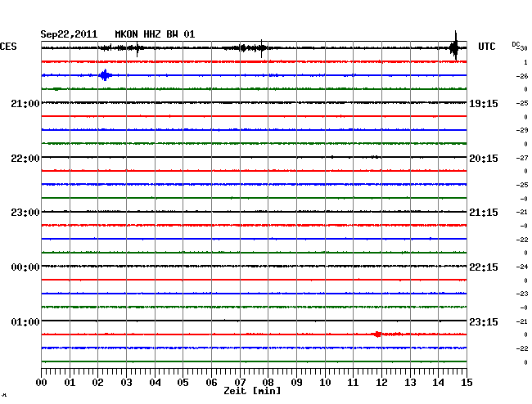Click minute label 09 on time axis
This screenshot has width=532, height=404.
(x=296, y=383)
